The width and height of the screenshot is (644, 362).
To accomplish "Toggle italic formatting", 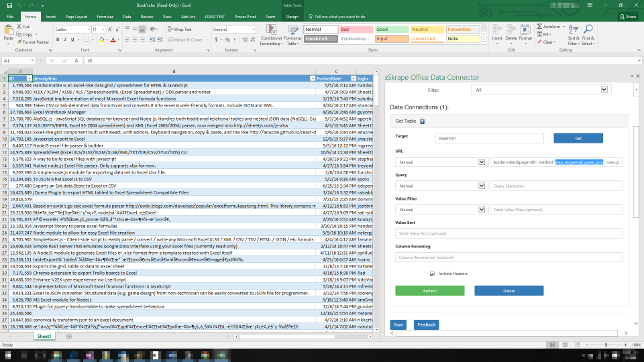I will [x=65, y=40].
